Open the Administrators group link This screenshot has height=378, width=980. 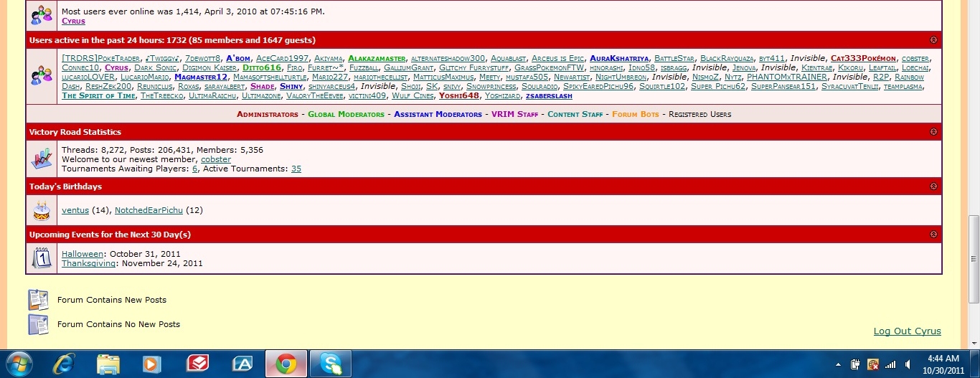point(267,114)
